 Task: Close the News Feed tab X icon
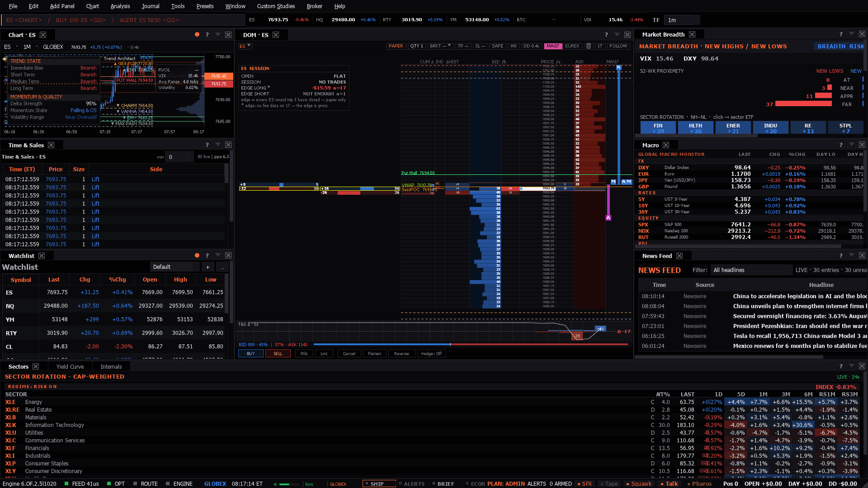click(679, 256)
